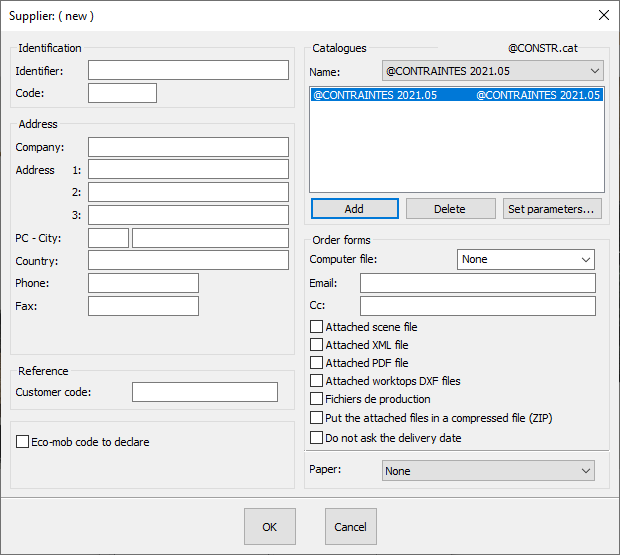
Task: Click the Cancel button
Action: coord(350,527)
